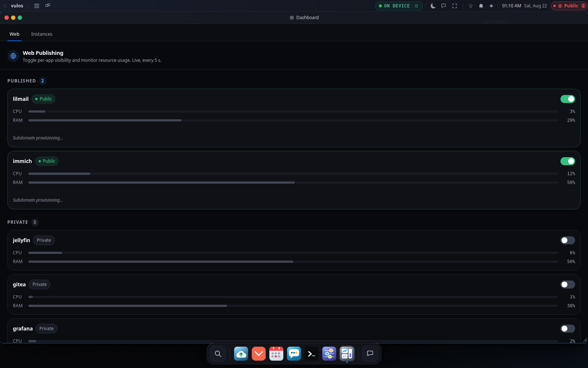Screen dimensions: 588x368
Task: Click the jellyfin app name
Action: tap(21, 240)
